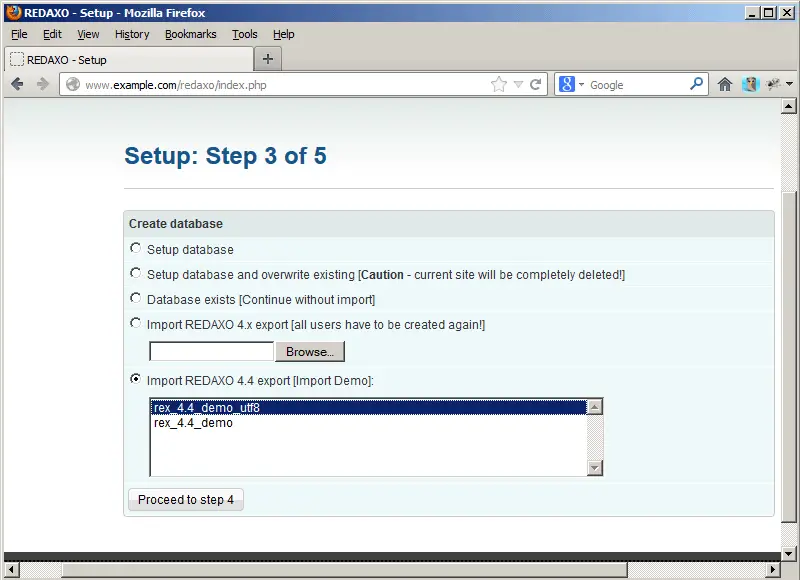Reload the page using the refresh icon
The width and height of the screenshot is (800, 580).
[x=536, y=85]
